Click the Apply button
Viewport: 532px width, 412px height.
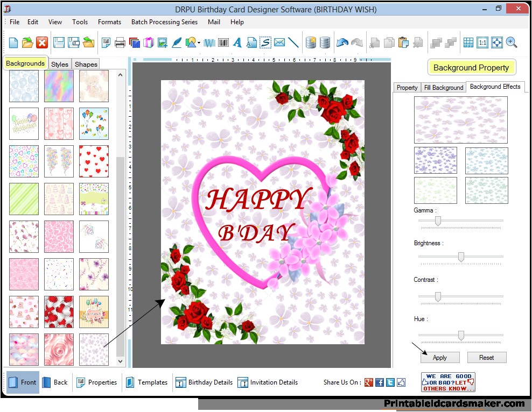[x=440, y=357]
